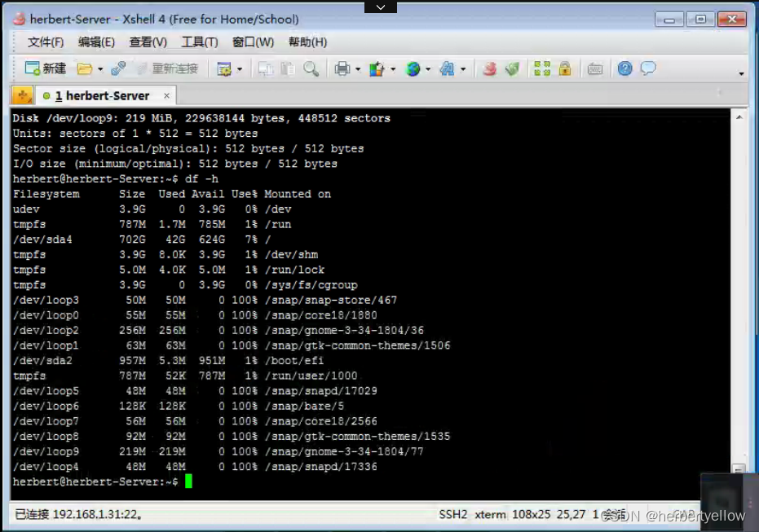Click the 108x25 terminal size status

click(531, 514)
